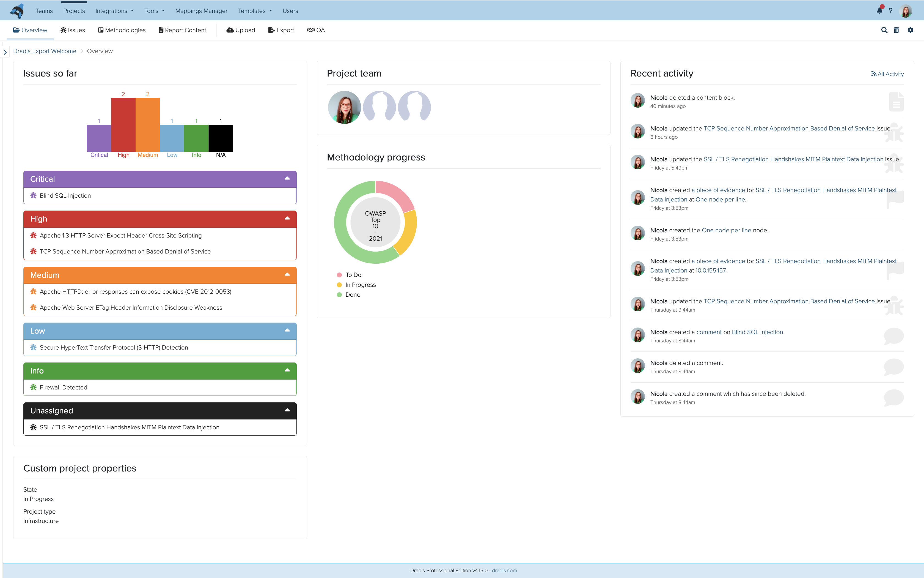The width and height of the screenshot is (924, 578).
Task: Open the Report Content tab
Action: (183, 30)
